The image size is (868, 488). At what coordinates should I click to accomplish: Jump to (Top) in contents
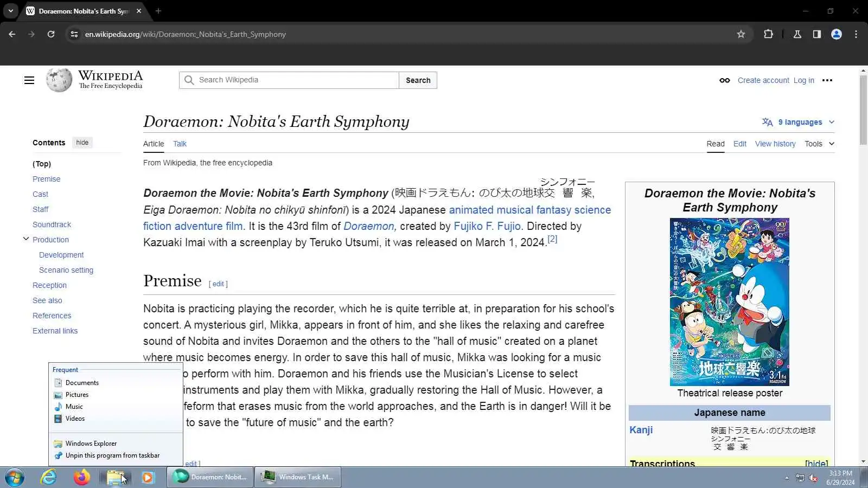(x=42, y=164)
